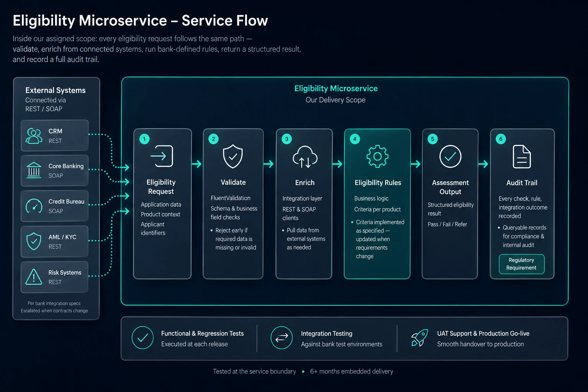Click the Enrich cloud sync icon
Image resolution: width=588 pixels, height=392 pixels.
coord(305,157)
